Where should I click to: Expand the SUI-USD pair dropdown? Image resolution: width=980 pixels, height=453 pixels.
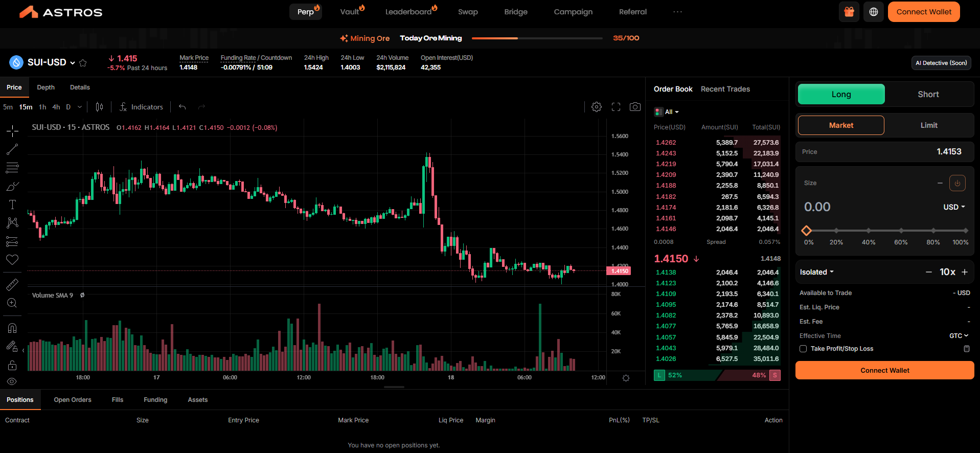(73, 63)
